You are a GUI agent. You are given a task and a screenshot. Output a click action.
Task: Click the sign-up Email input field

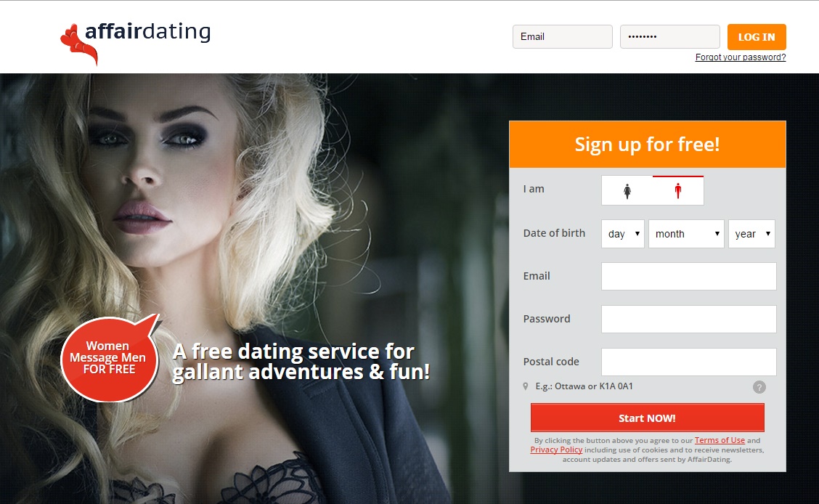click(688, 276)
